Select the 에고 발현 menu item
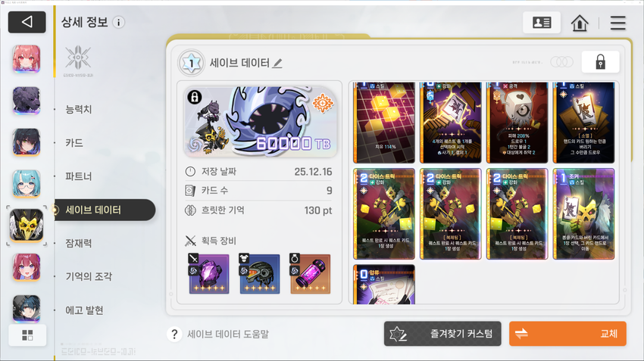 pos(84,310)
